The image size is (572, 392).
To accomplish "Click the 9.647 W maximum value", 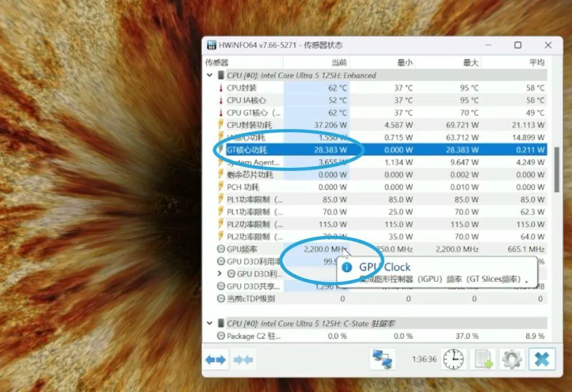I will coord(464,162).
